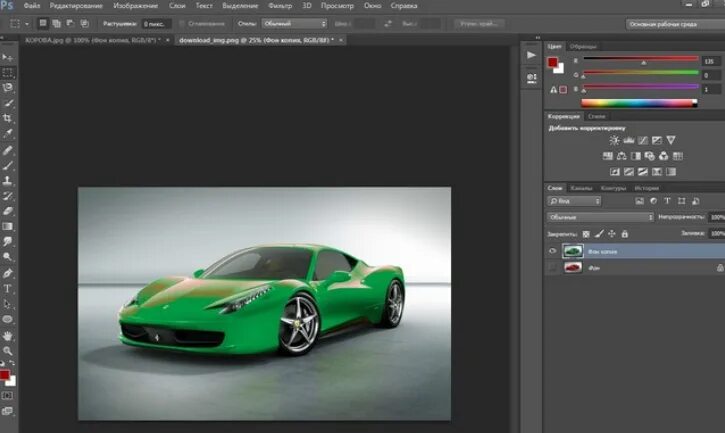725x433 pixels.
Task: Select the Lasso tool
Action: tap(7, 88)
